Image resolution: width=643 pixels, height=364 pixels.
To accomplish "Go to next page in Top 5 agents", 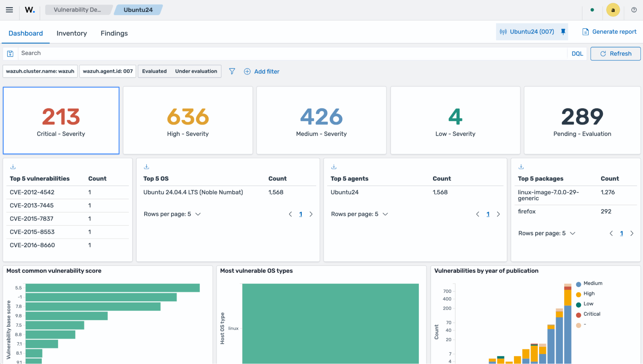I will (x=498, y=214).
